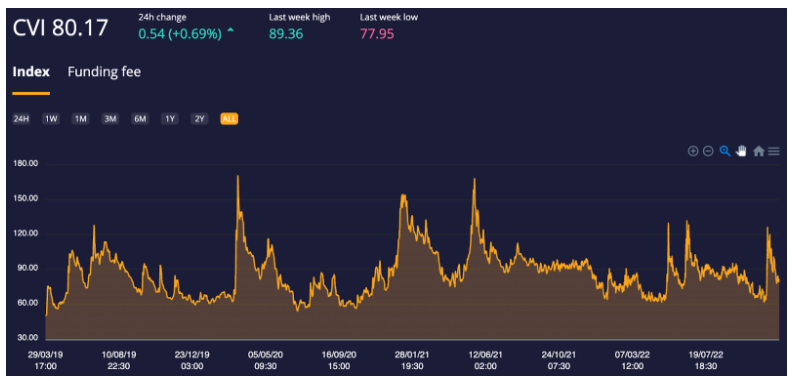Click the 12/06/21 02:00 date label
The image size is (792, 381).
[x=485, y=360]
